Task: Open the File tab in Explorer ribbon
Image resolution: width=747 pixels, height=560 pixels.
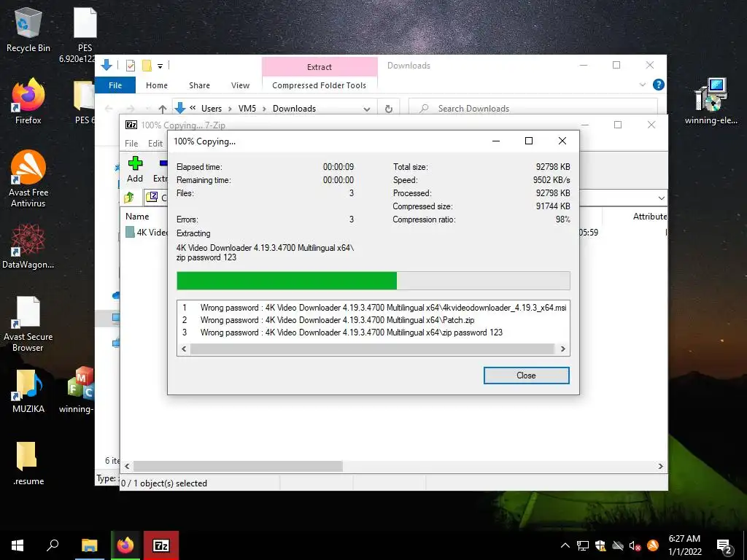Action: click(115, 85)
